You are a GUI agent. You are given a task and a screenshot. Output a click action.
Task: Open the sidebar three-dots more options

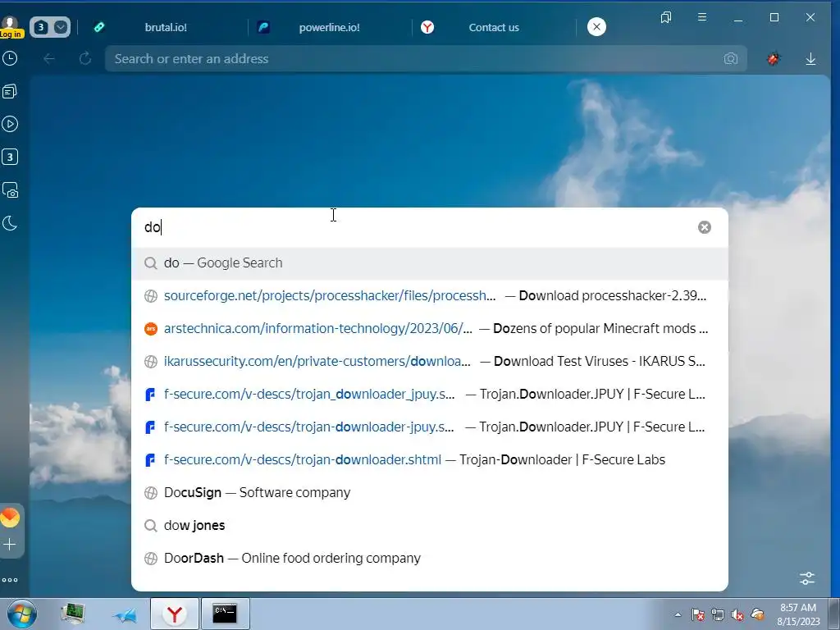(10, 580)
